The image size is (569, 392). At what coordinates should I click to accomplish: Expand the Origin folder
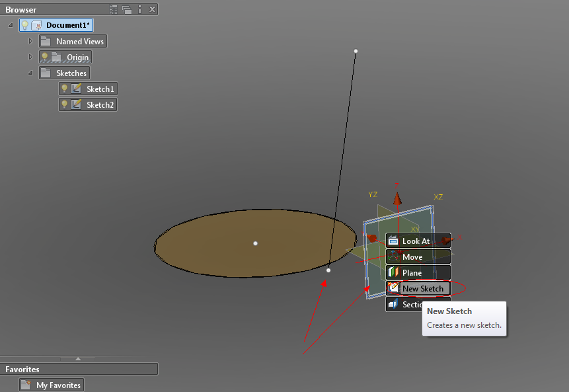(x=30, y=57)
